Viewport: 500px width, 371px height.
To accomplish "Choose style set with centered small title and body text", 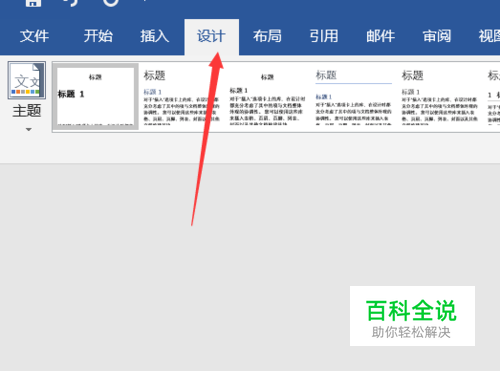I will [267, 96].
